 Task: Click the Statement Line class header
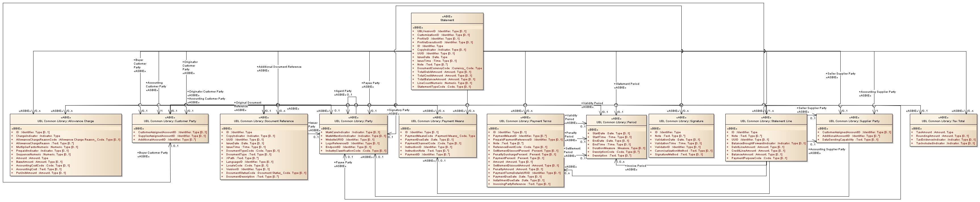766,121
